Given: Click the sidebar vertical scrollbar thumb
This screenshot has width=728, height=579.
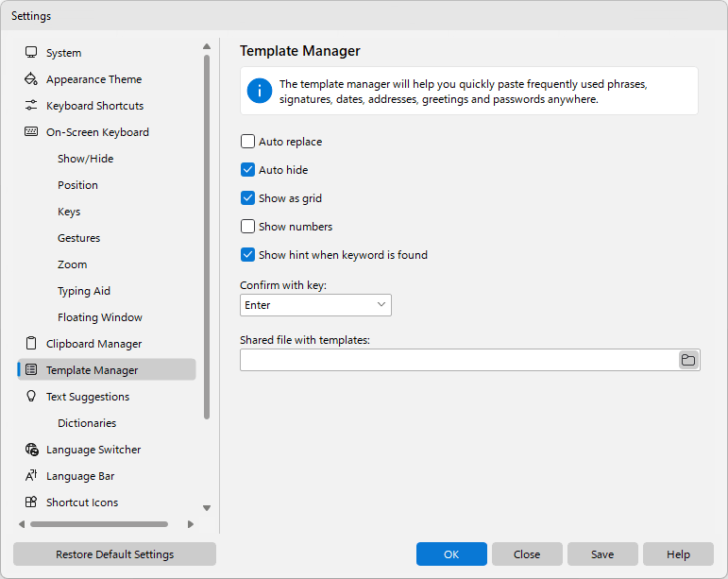Looking at the screenshot, I should (x=207, y=237).
